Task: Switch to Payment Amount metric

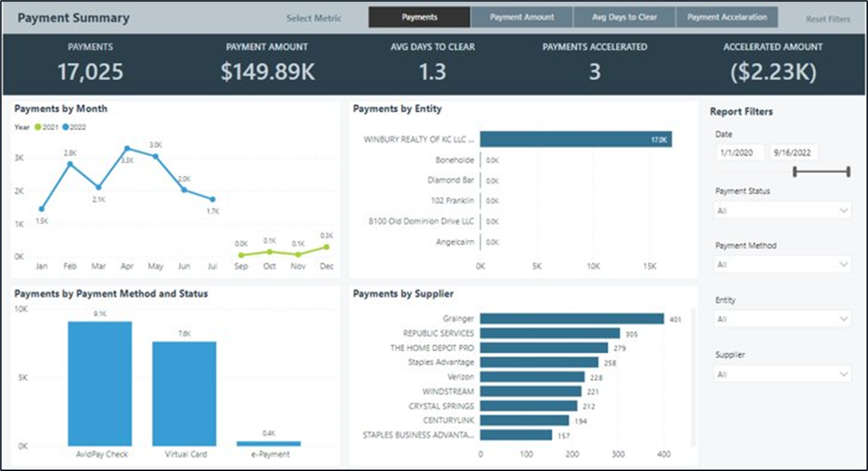Action: tap(522, 17)
